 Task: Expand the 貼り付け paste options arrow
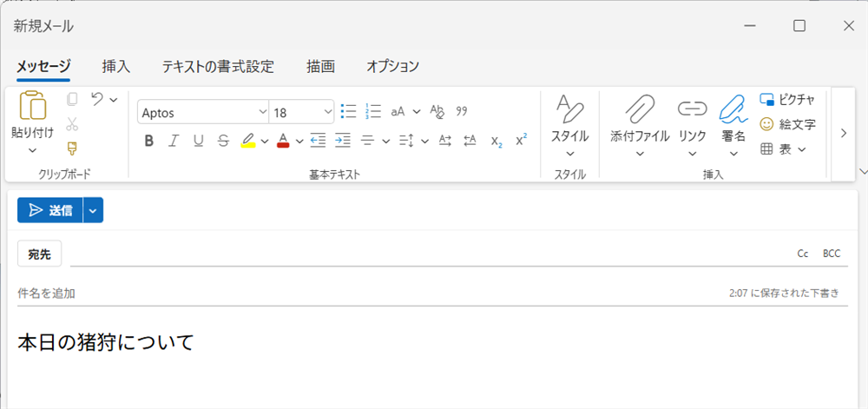pyautogui.click(x=33, y=150)
